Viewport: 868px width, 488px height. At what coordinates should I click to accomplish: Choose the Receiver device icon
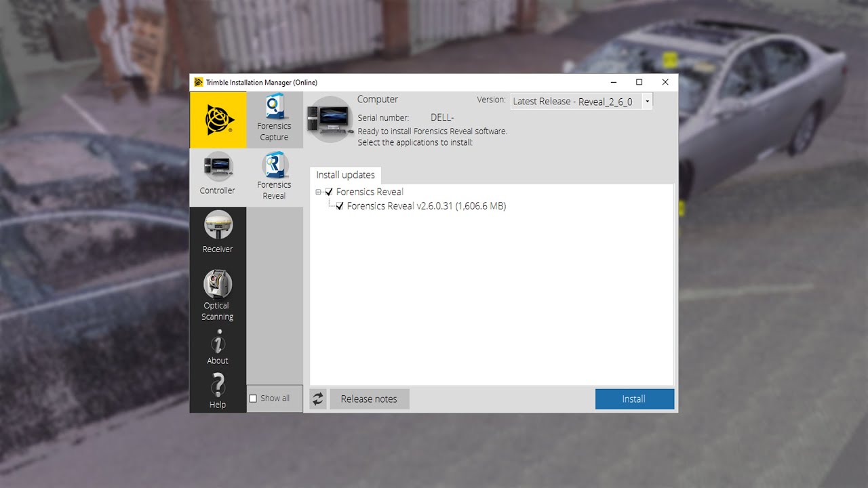point(218,224)
